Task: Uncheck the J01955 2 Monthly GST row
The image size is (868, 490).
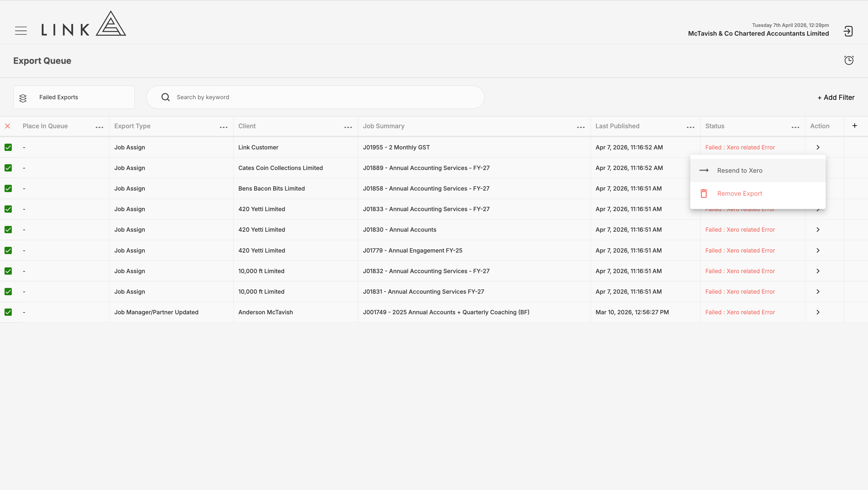Action: click(x=8, y=147)
